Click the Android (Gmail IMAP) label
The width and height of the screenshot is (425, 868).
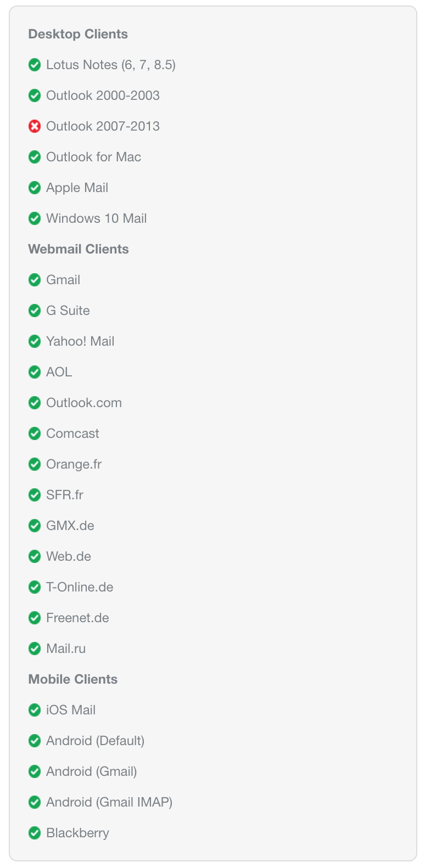109,802
